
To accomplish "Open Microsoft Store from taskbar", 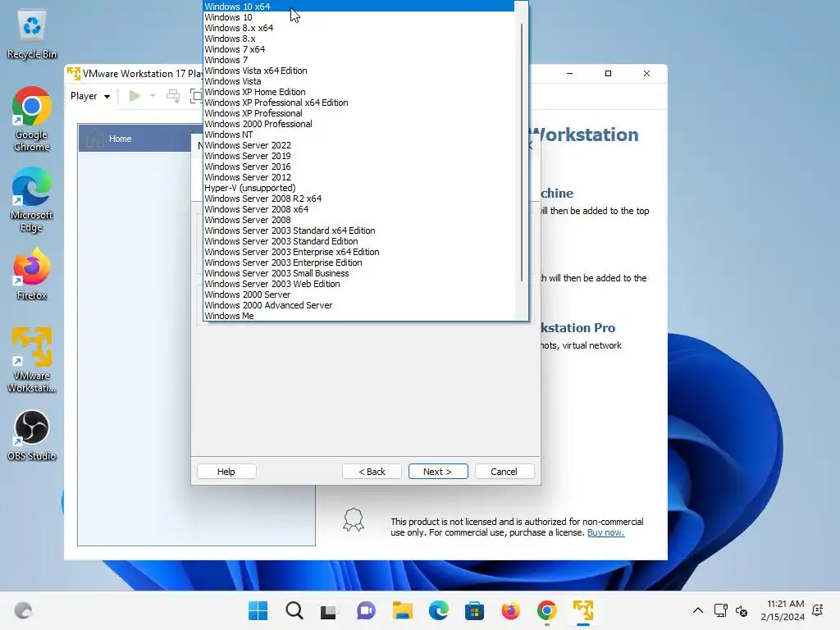I will [x=475, y=610].
